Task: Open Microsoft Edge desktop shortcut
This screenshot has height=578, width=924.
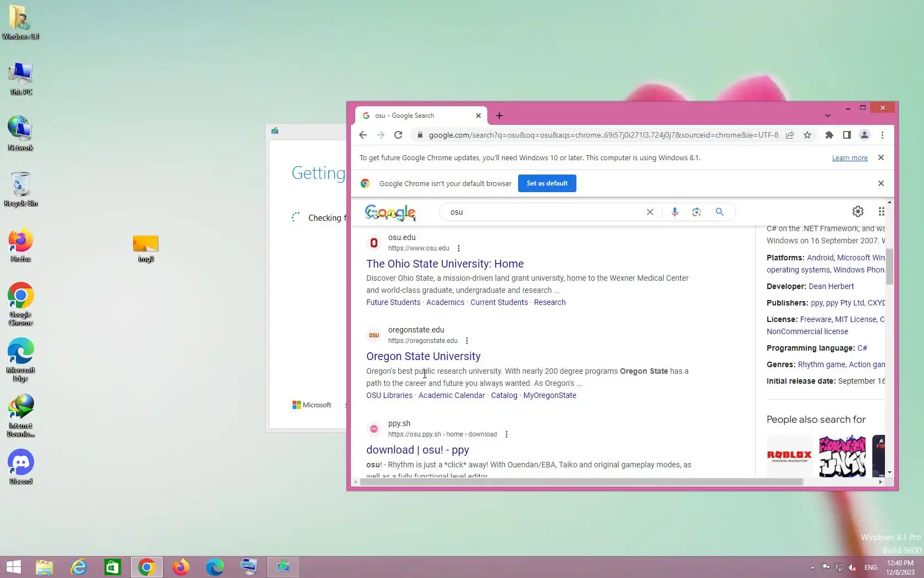Action: [20, 359]
